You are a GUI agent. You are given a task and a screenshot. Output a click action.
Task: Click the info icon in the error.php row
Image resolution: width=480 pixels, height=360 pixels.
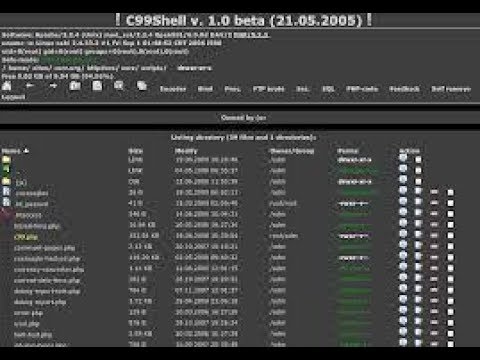[x=403, y=310]
